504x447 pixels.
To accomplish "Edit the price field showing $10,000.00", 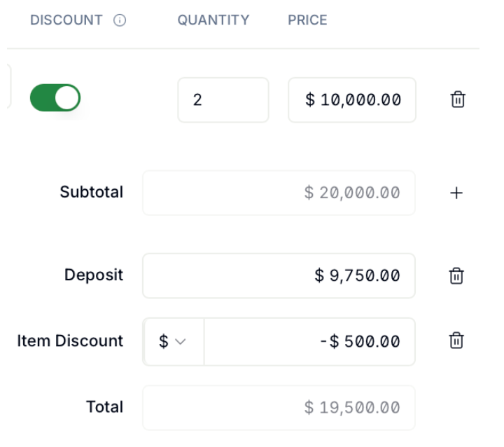I will coord(352,99).
